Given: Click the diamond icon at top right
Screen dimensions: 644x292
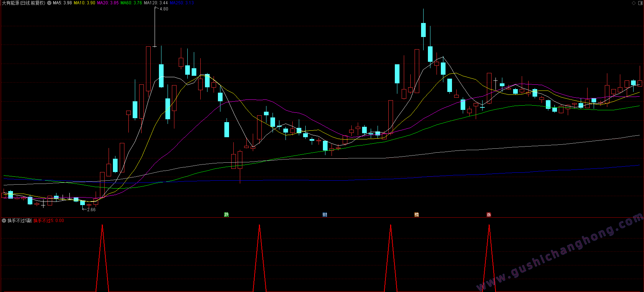Looking at the screenshot, I should click(x=634, y=3).
